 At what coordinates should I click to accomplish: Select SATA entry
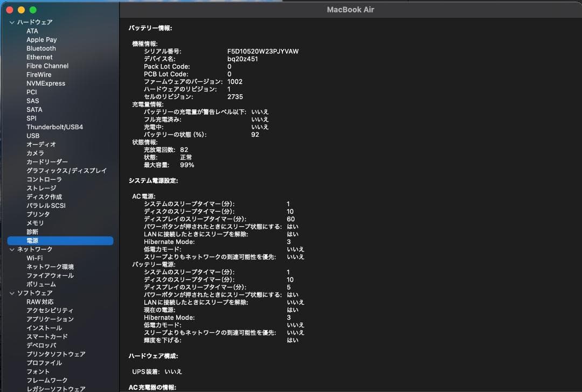click(x=34, y=110)
